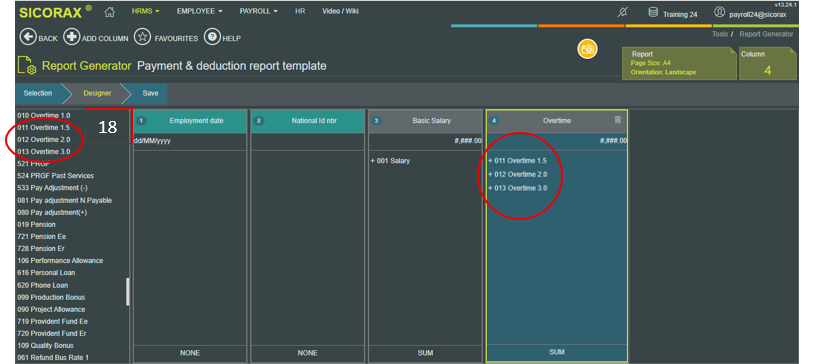The height and width of the screenshot is (364, 819).
Task: Click + 012 Overtime 2.0 in Overtime column
Action: tap(517, 174)
